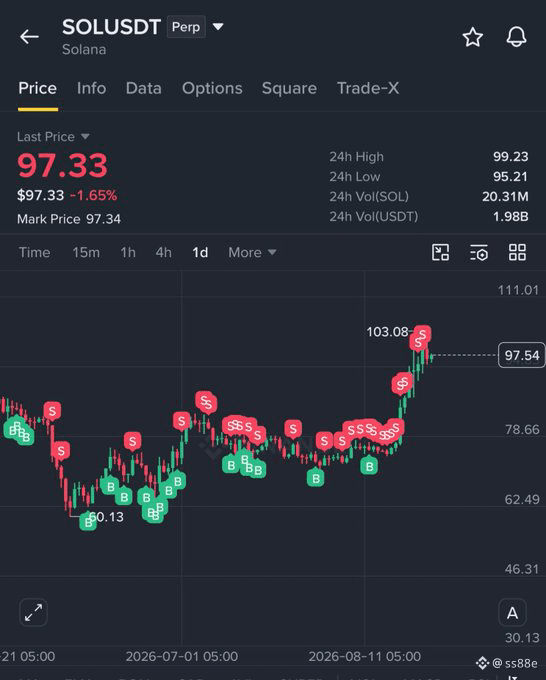Tap the 97.54 current price label
Image resolution: width=546 pixels, height=680 pixels.
click(x=522, y=355)
